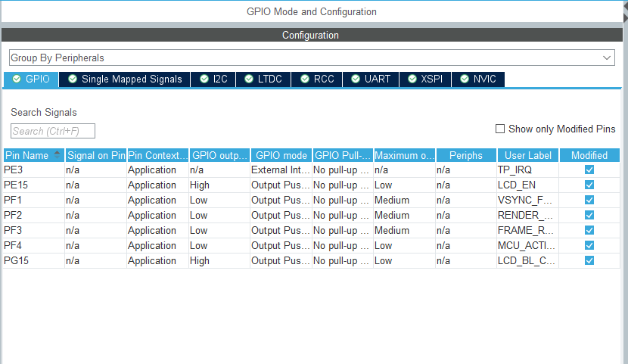Click the LCD_EN user label cell
The height and width of the screenshot is (364, 628).
pos(527,185)
